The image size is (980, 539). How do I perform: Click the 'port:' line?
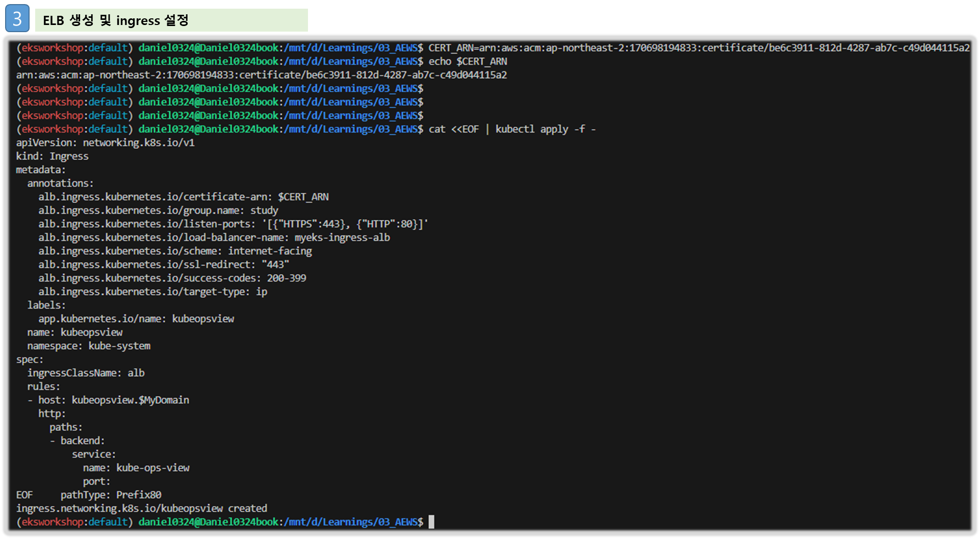pyautogui.click(x=97, y=481)
